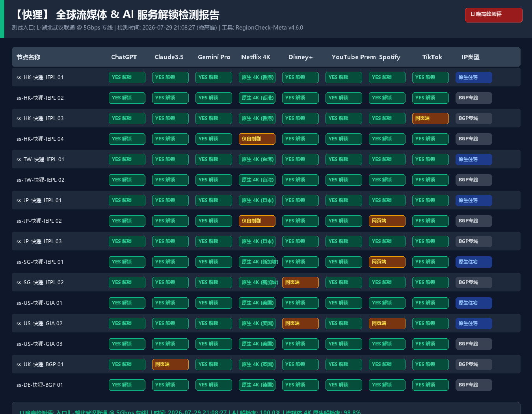The width and height of the screenshot is (532, 414).
Task: Select row name ss-JP-快狸-IEPL 03
Action: (39, 241)
